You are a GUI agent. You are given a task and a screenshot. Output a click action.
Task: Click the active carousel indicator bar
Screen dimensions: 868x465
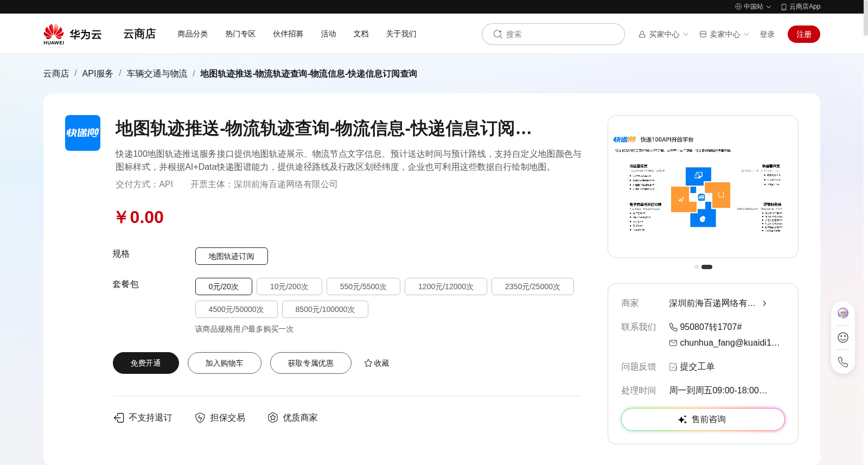click(707, 267)
